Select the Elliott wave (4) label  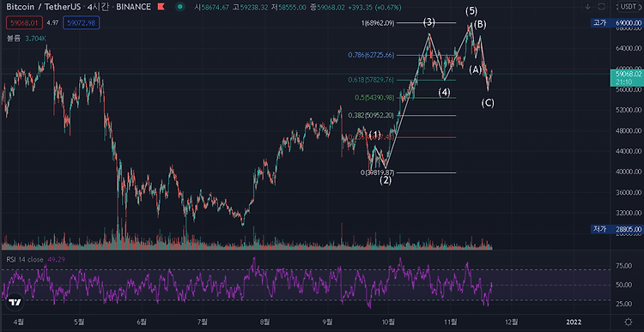pyautogui.click(x=444, y=93)
